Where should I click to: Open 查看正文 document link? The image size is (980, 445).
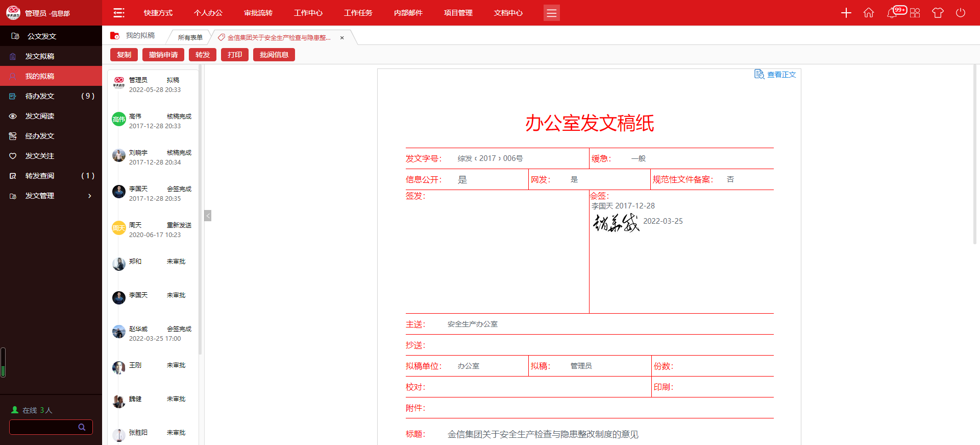775,75
